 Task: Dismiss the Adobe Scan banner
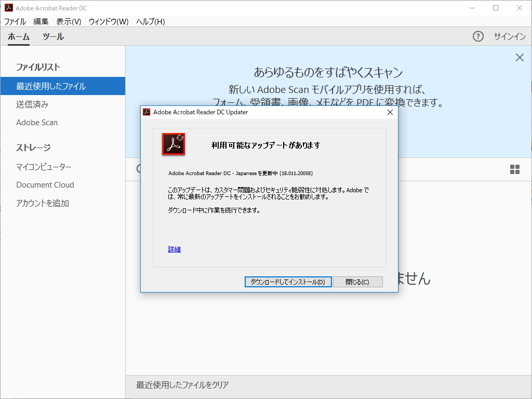click(x=520, y=57)
